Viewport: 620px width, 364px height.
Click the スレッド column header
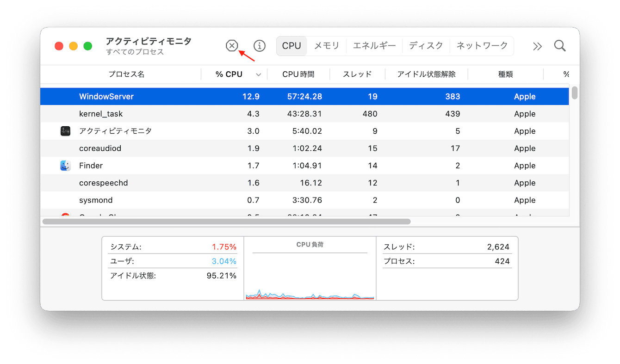tap(357, 74)
